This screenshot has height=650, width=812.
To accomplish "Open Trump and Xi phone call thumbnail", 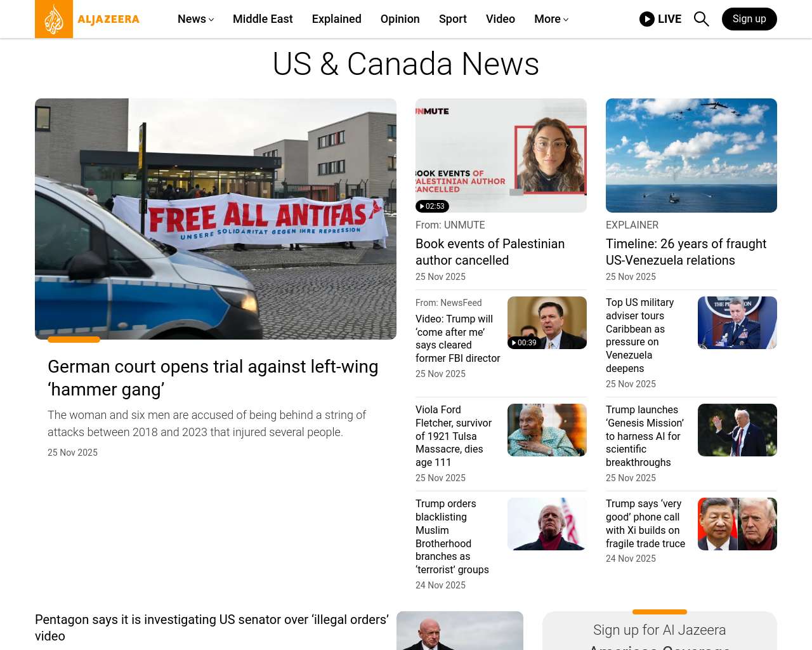I will tap(737, 524).
